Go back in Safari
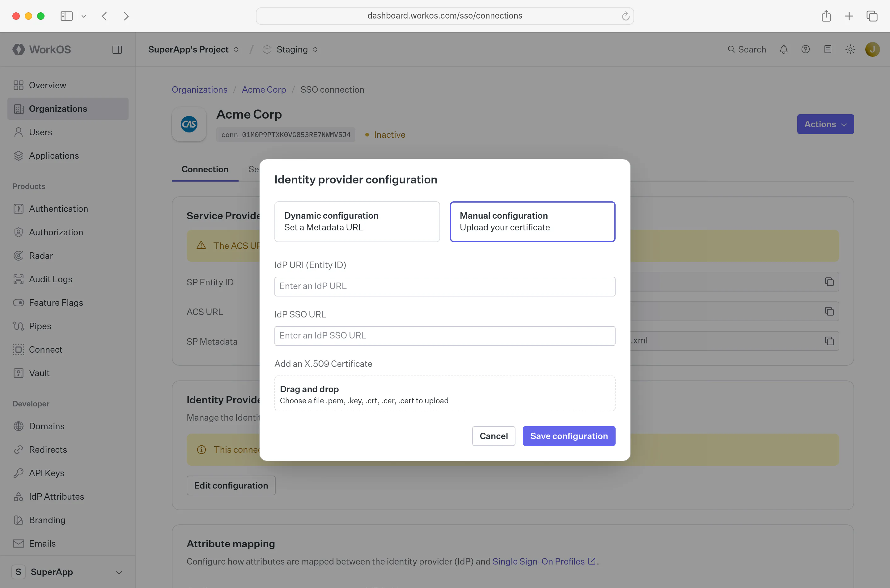The height and width of the screenshot is (588, 890). pyautogui.click(x=104, y=16)
